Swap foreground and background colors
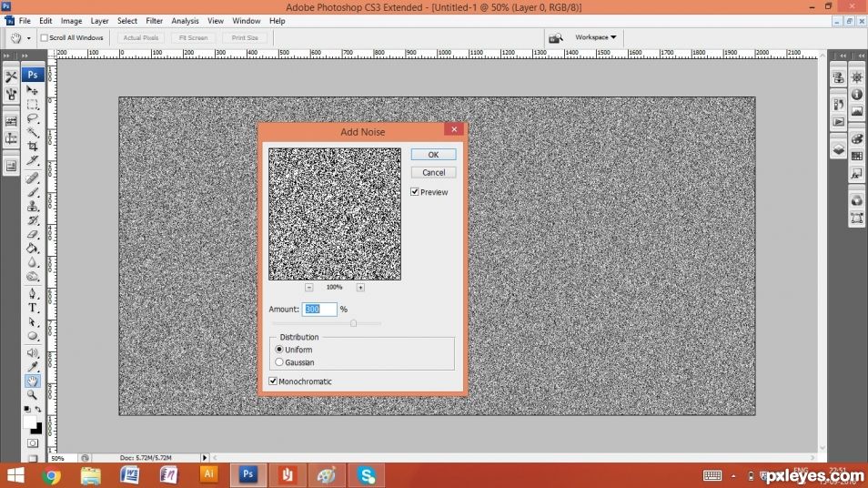Screen dimensions: 868x488 [x=38, y=409]
